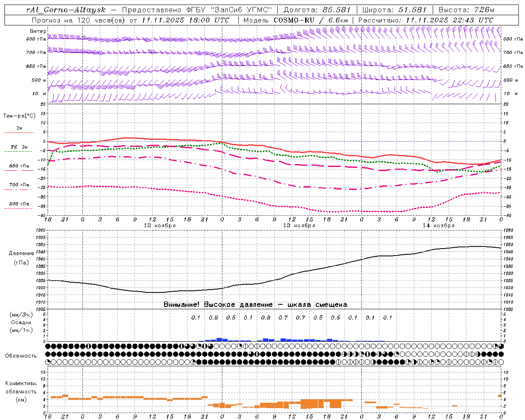Image resolution: width=525 pixels, height=420 pixels.
Task: Click the station name rAl_Gorno-Altaysk
Action: [66, 9]
